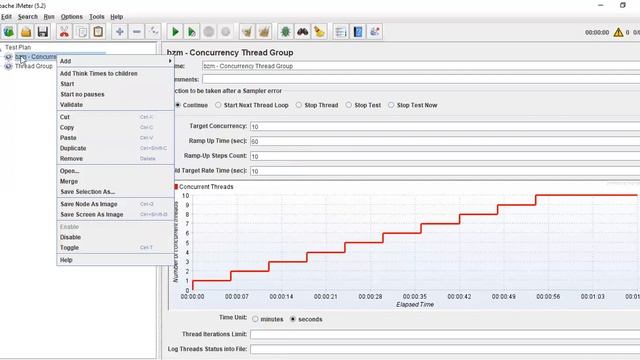Open the Run menu
The height and width of the screenshot is (360, 640).
(x=49, y=17)
